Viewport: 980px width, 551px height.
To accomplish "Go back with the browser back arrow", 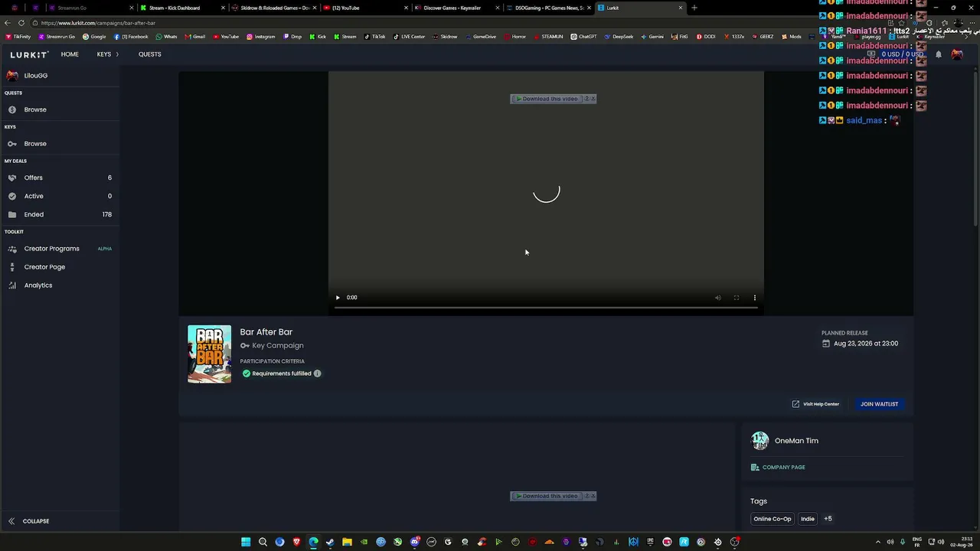I will coord(8,23).
